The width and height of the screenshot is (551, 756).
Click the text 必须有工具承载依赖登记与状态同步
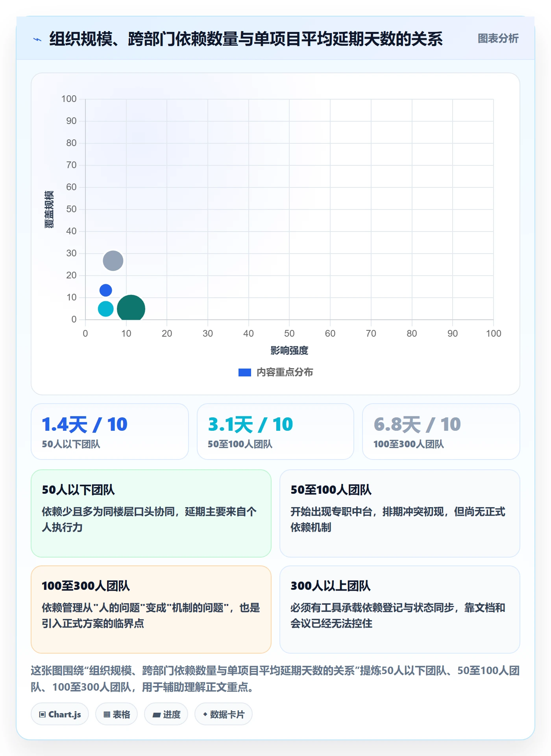click(372, 608)
